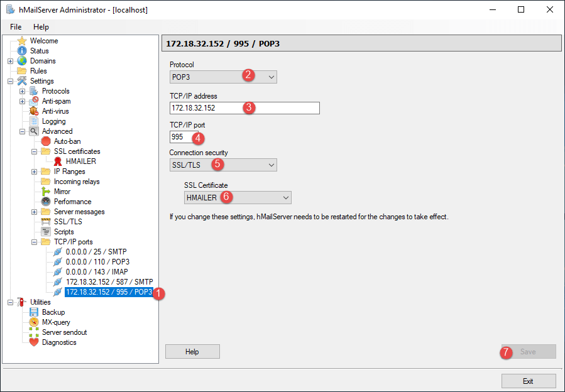The width and height of the screenshot is (565, 392).
Task: Select the Server sendout icon
Action: pyautogui.click(x=34, y=332)
